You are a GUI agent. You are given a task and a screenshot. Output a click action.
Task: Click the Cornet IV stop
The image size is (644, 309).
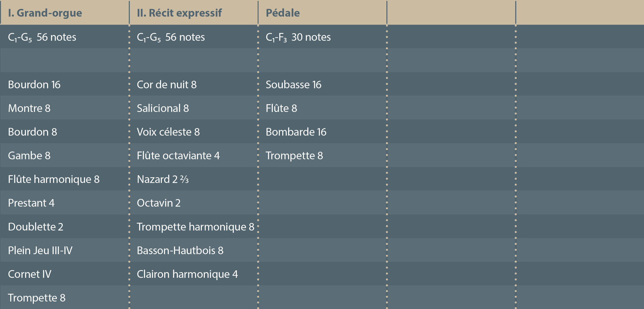click(x=30, y=274)
